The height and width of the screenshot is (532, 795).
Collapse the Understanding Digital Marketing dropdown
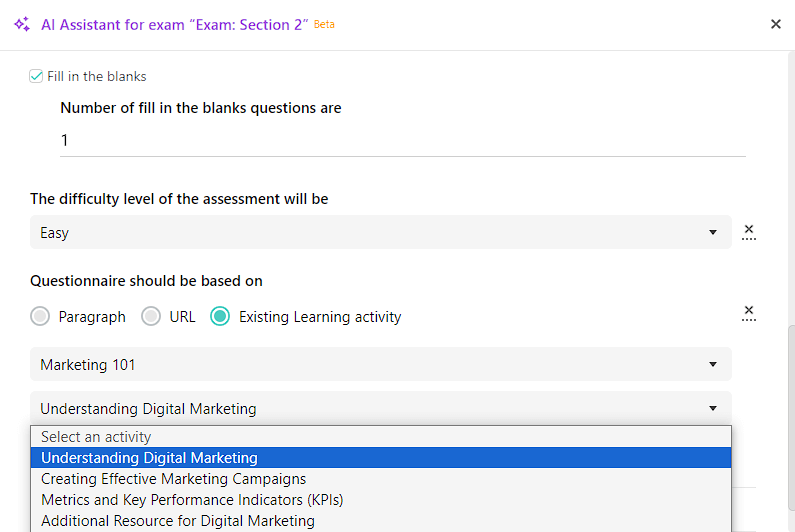[381, 408]
